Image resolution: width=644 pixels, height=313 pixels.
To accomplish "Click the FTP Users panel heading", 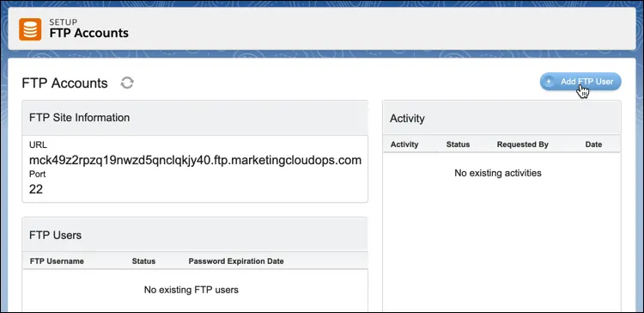I will click(56, 235).
